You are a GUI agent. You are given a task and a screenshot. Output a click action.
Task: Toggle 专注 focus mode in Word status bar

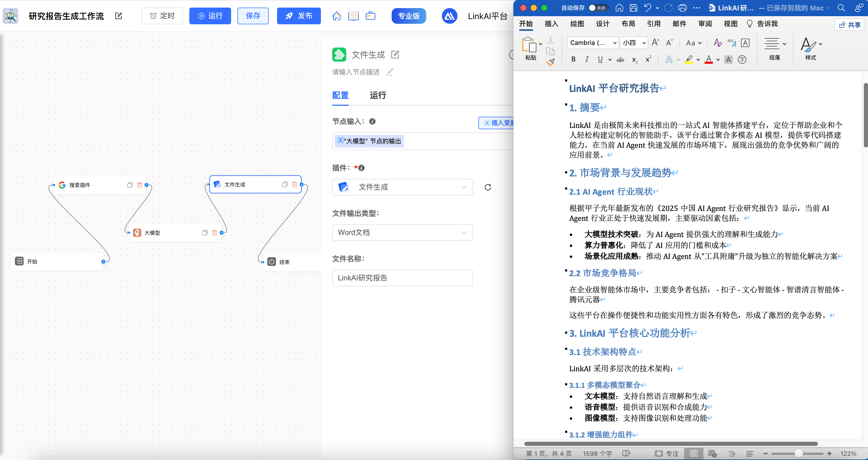[x=666, y=453]
